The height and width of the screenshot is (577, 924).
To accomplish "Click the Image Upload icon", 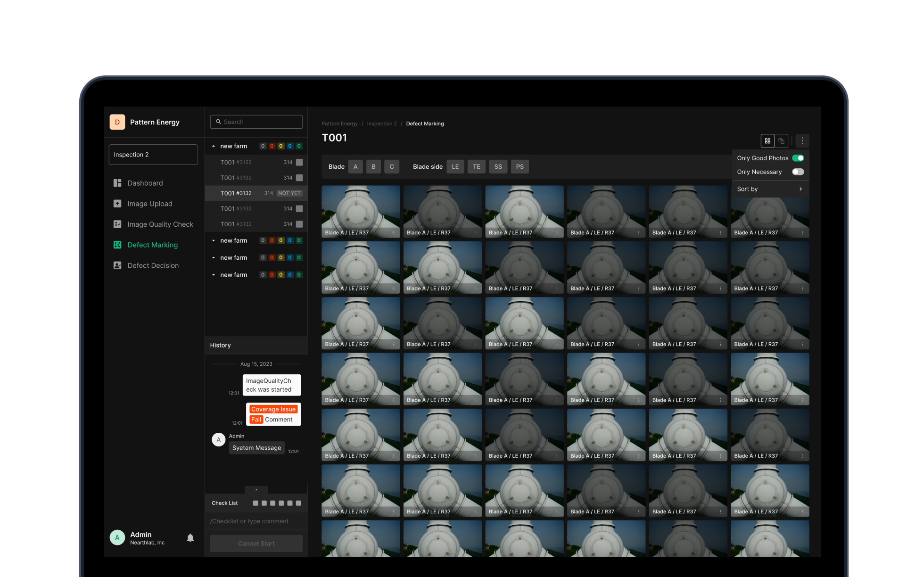I will pyautogui.click(x=117, y=204).
